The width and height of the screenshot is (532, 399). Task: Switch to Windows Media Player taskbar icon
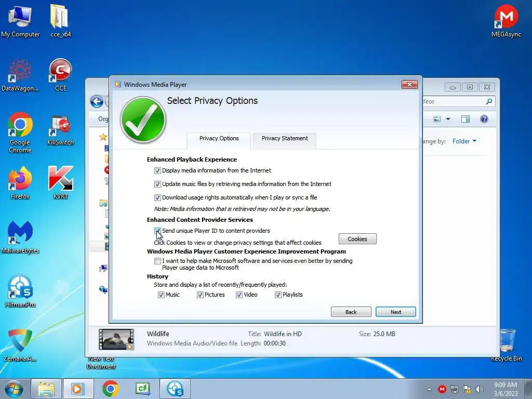tap(78, 389)
